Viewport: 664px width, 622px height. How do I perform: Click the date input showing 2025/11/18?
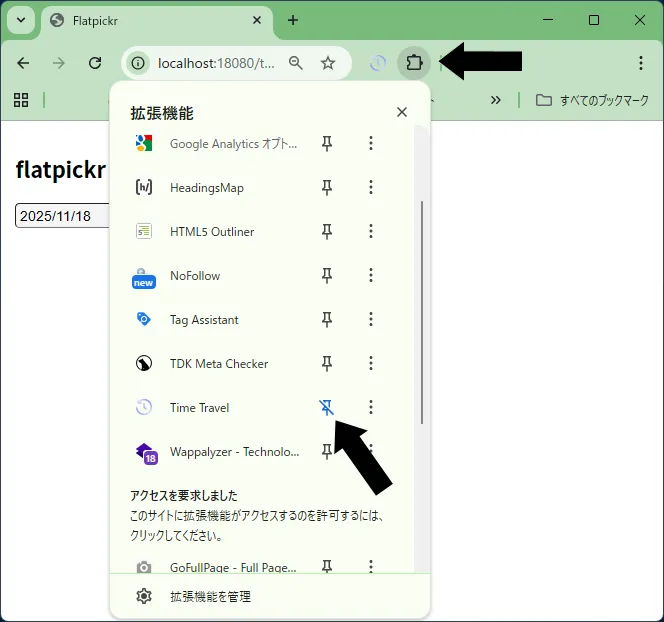pos(62,216)
